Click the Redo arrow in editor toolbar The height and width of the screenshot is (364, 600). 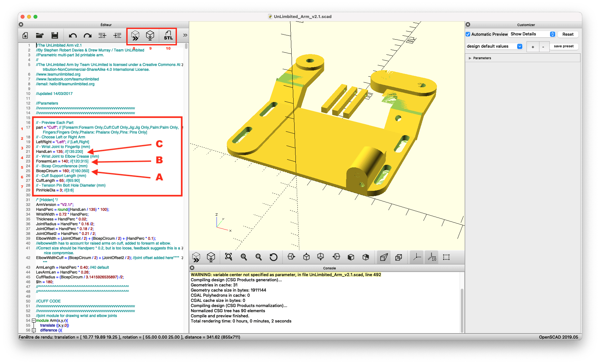[x=88, y=35]
